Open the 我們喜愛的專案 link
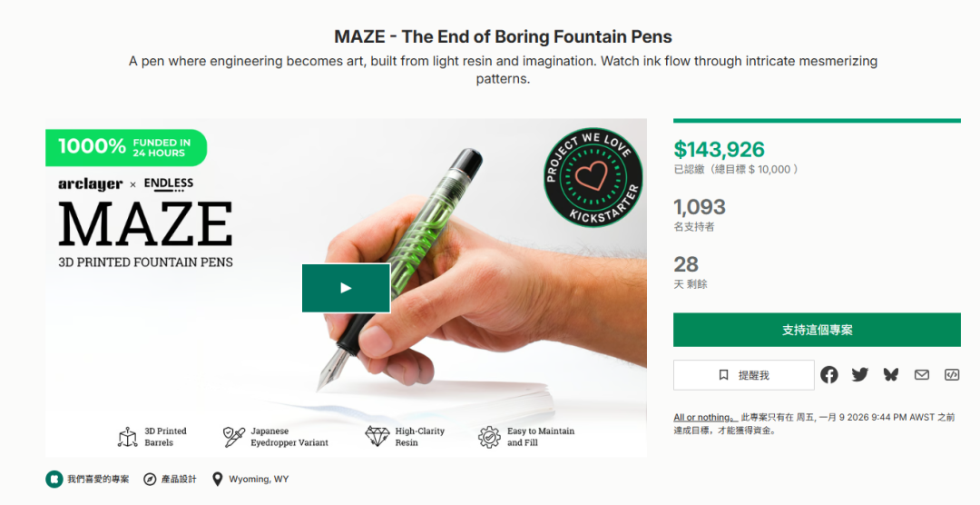 (x=98, y=479)
